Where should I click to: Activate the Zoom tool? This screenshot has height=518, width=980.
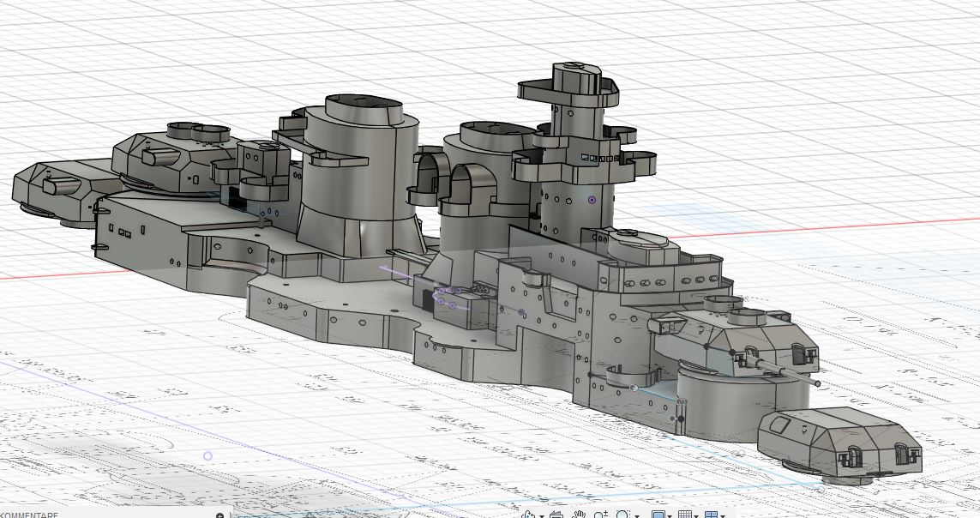pos(601,515)
